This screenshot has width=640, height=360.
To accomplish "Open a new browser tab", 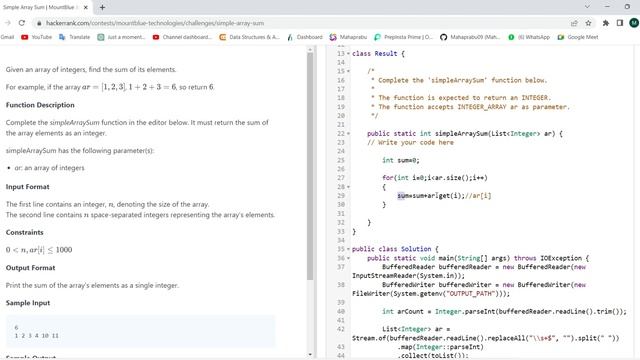I will [102, 7].
